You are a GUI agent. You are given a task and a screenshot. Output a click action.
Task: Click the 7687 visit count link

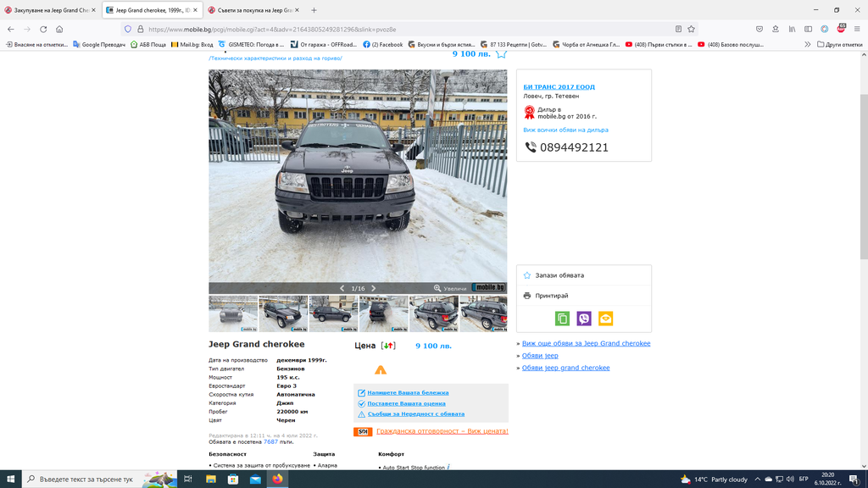click(270, 442)
